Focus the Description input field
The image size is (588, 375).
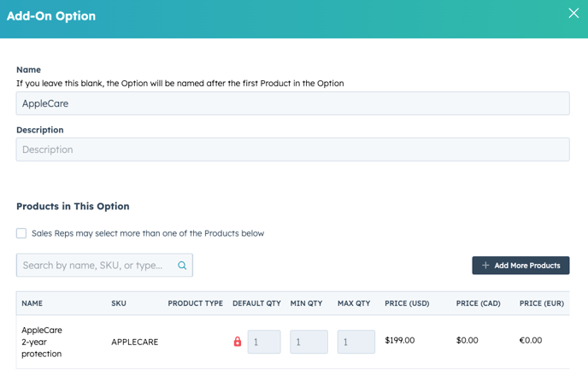(x=292, y=149)
